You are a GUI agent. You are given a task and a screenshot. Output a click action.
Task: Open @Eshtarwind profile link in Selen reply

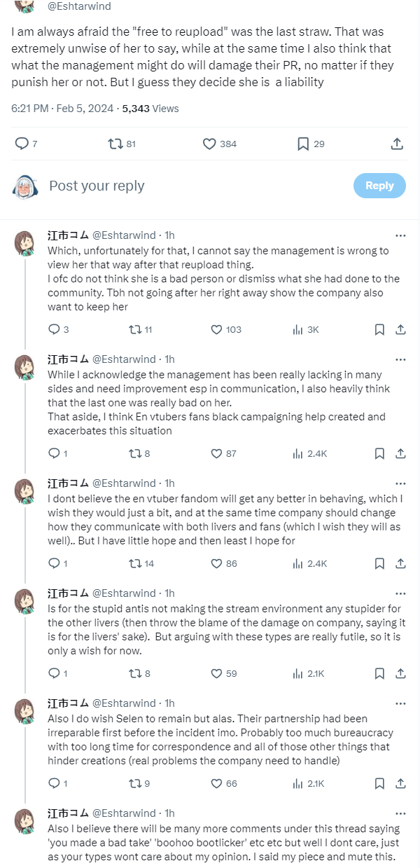coord(124,703)
